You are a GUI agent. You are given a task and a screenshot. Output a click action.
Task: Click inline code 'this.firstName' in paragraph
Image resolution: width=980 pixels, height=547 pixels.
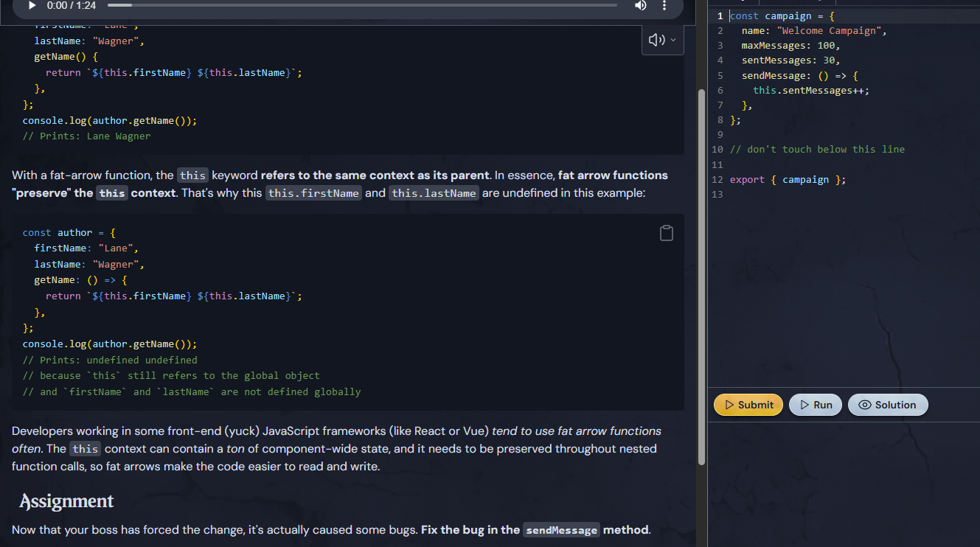tap(313, 193)
